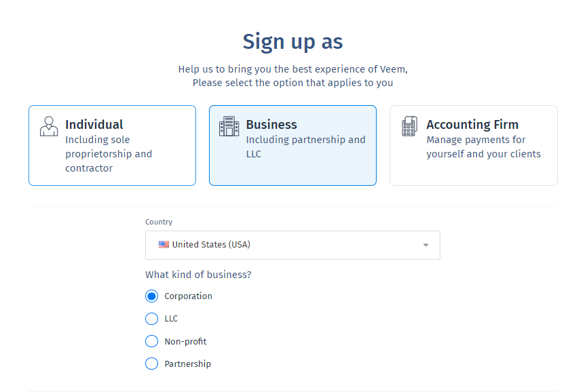The width and height of the screenshot is (587, 392).
Task: Click the Business card description text
Action: pyautogui.click(x=306, y=146)
